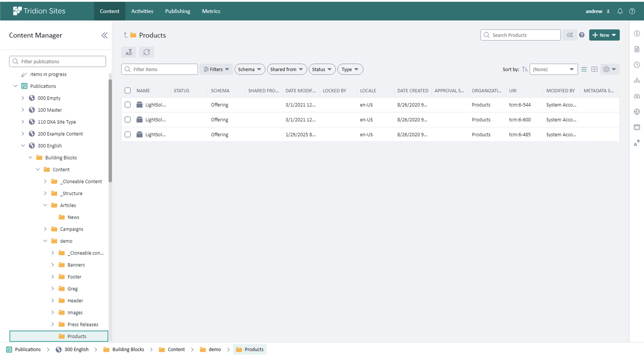This screenshot has height=355, width=644.
Task: Toggle the select-all checkbox in the table header
Action: (127, 91)
